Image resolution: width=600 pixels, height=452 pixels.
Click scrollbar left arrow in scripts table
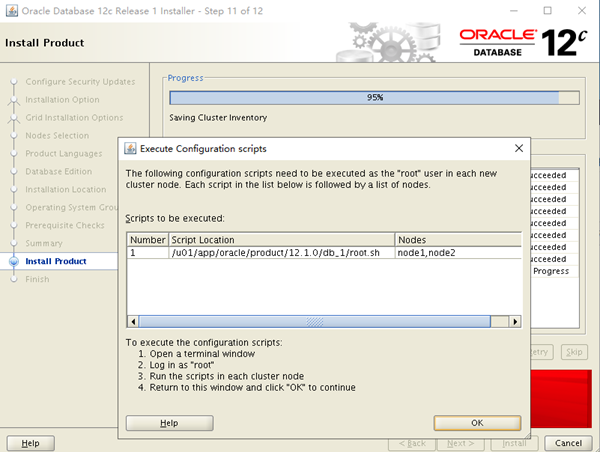133,321
